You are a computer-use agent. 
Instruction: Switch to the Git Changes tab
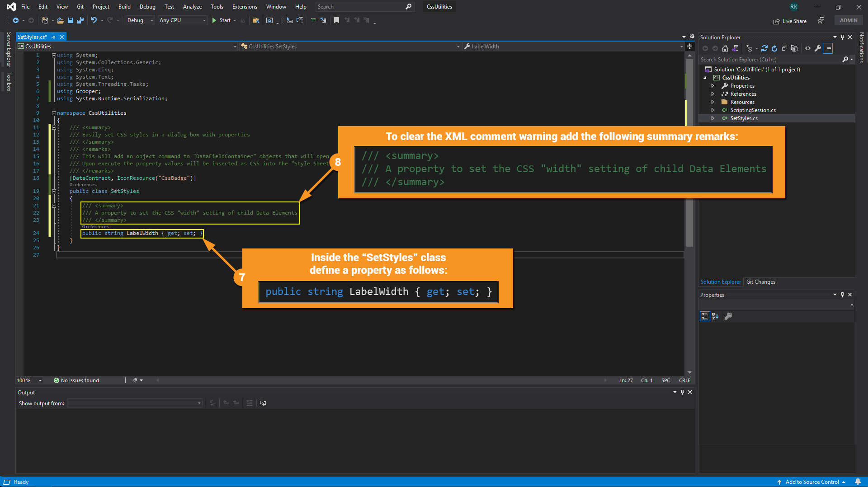(x=760, y=282)
